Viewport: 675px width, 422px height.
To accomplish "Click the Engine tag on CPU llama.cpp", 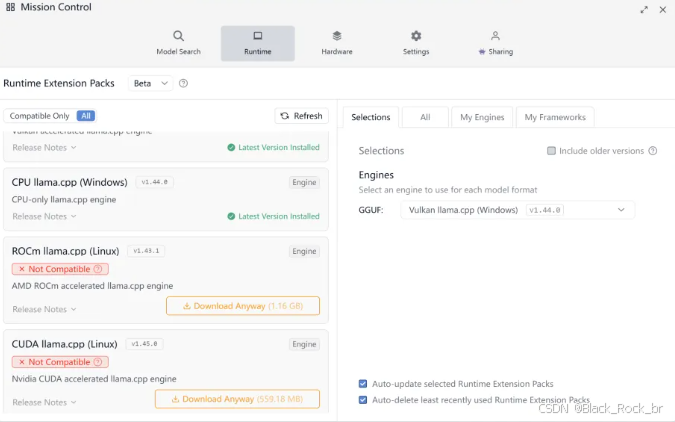I will [304, 182].
